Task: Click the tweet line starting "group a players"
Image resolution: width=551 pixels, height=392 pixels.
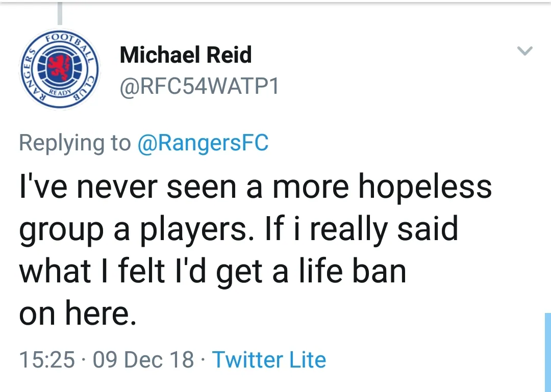Action: pos(238,229)
